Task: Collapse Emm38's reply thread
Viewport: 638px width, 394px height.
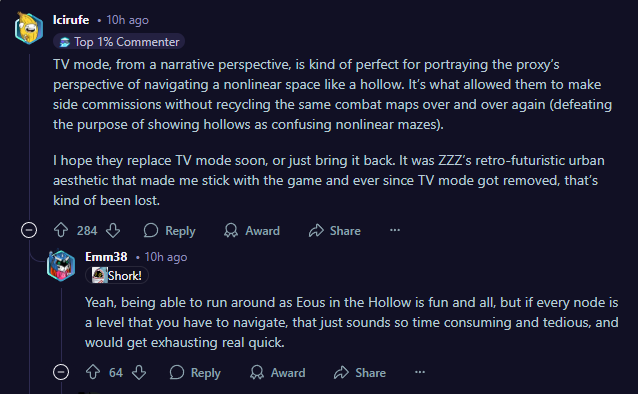Action: click(61, 372)
